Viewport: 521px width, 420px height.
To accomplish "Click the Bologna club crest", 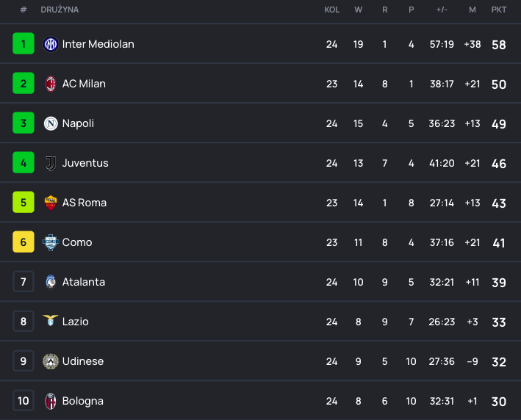I will coord(51,401).
